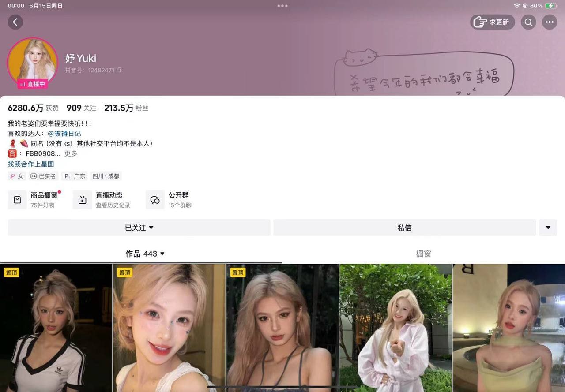Expand the arrow next to 私信
Screen dimensions: 565x392
click(x=548, y=228)
